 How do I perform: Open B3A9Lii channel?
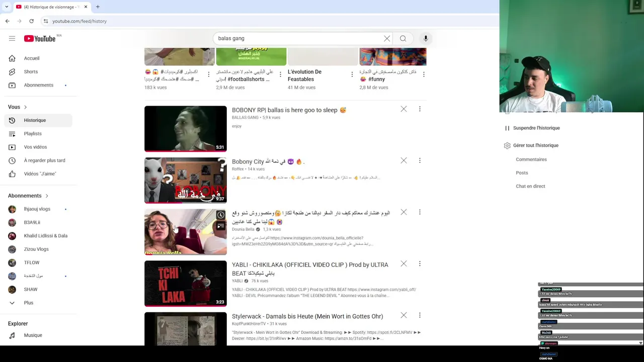(38, 222)
